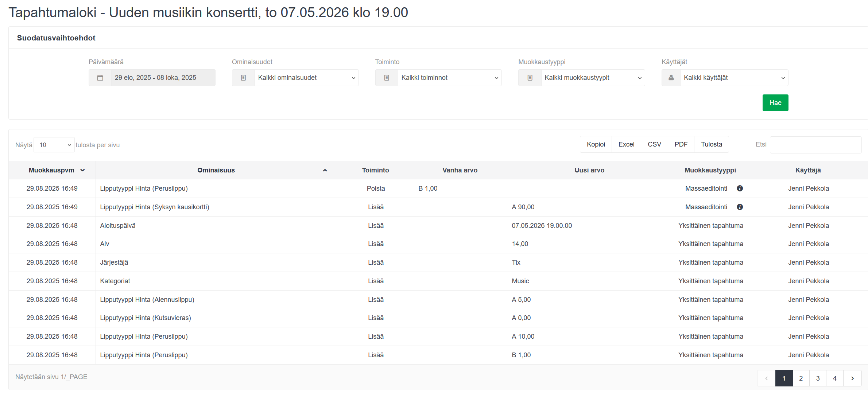Image resolution: width=868 pixels, height=397 pixels.
Task: Open the Kaikki ominaisuudet dropdown
Action: click(306, 78)
